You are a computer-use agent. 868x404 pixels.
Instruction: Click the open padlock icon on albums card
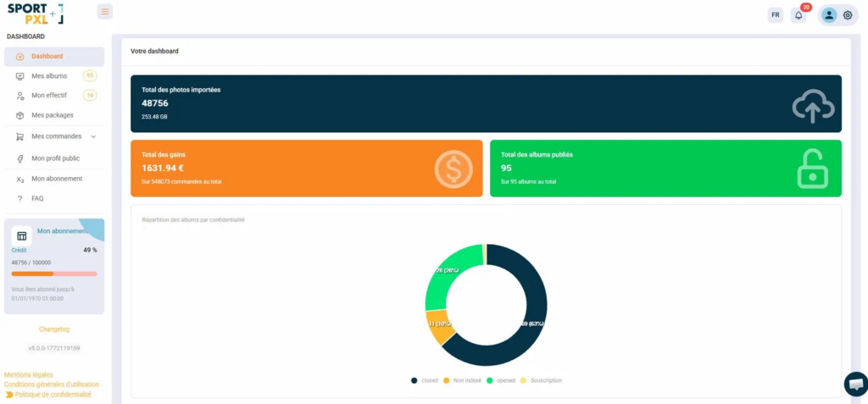click(812, 169)
